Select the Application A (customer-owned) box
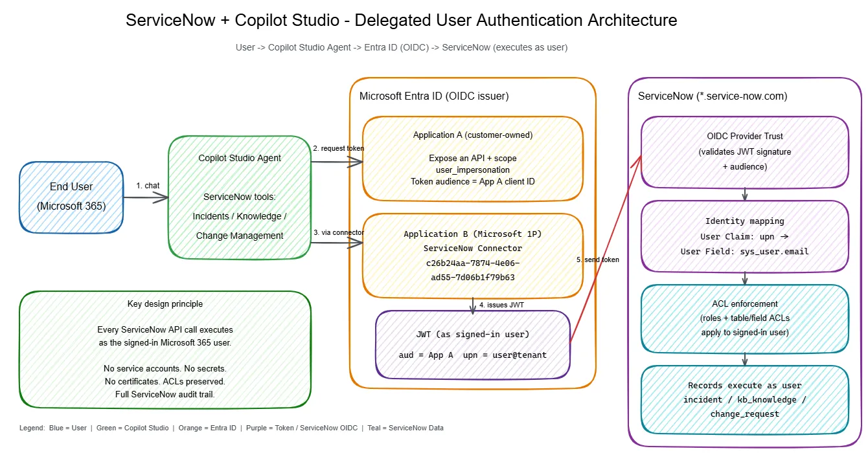The height and width of the screenshot is (453, 868). tap(473, 159)
